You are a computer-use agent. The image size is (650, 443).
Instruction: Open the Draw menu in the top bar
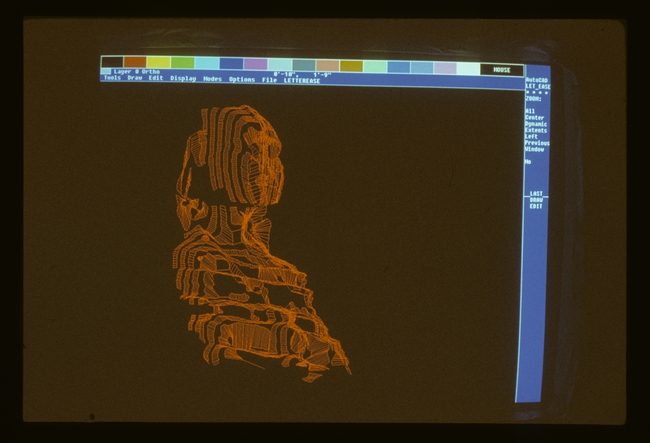(135, 79)
